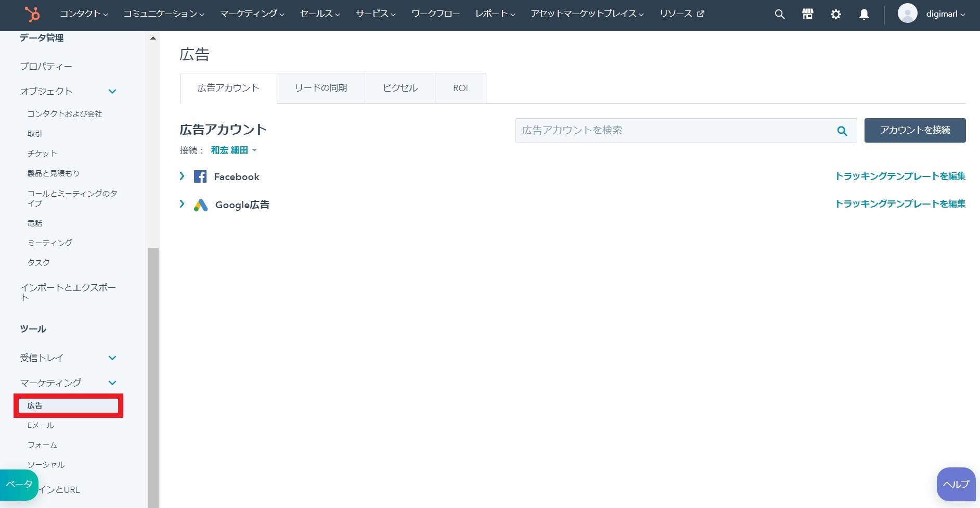The height and width of the screenshot is (508, 980).
Task: Click the user avatar picture
Action: pos(907,14)
